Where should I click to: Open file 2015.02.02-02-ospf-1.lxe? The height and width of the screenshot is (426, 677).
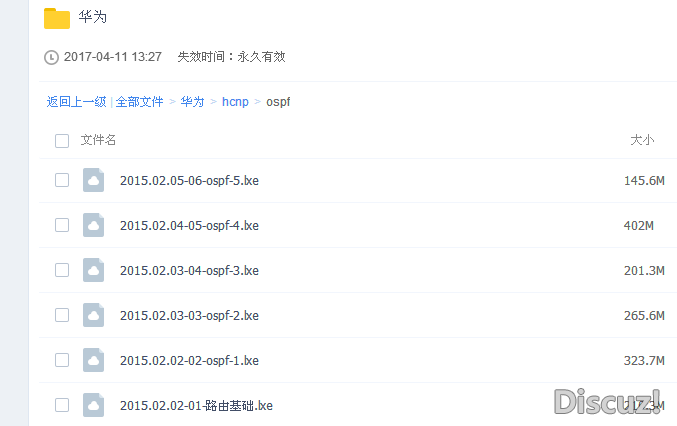189,360
